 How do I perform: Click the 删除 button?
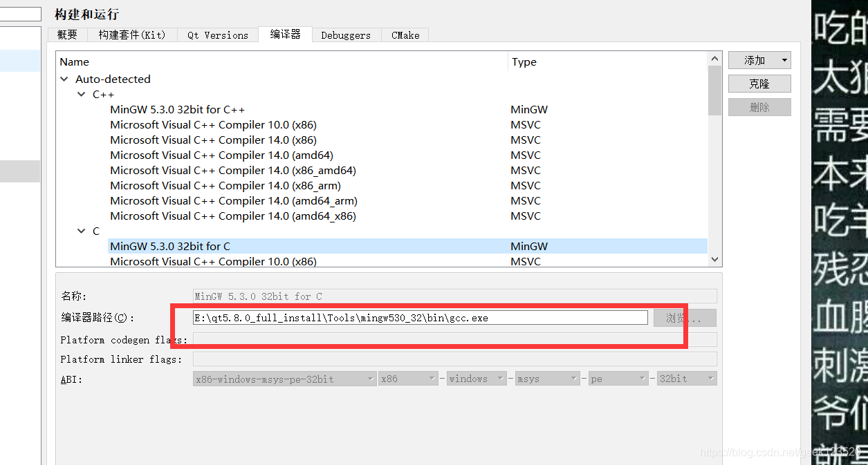pos(759,107)
